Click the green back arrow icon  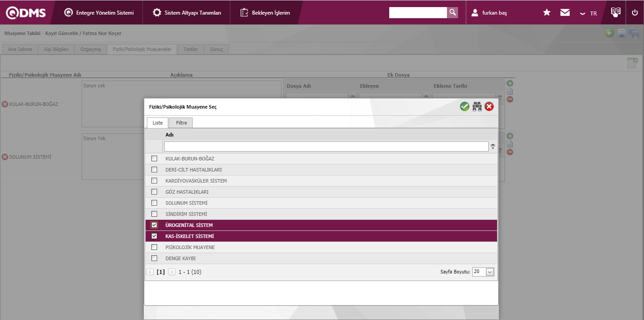pyautogui.click(x=609, y=33)
